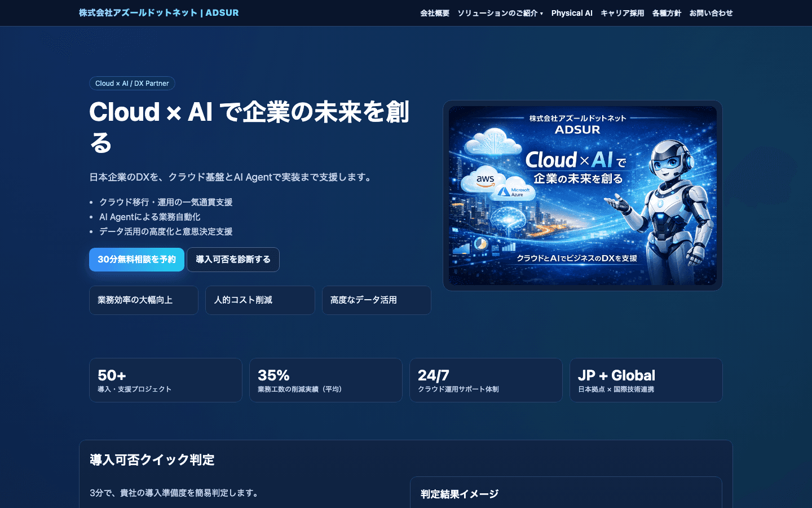
Task: Click the データ活用の高度化と意思決定支援 bullet
Action: point(166,231)
